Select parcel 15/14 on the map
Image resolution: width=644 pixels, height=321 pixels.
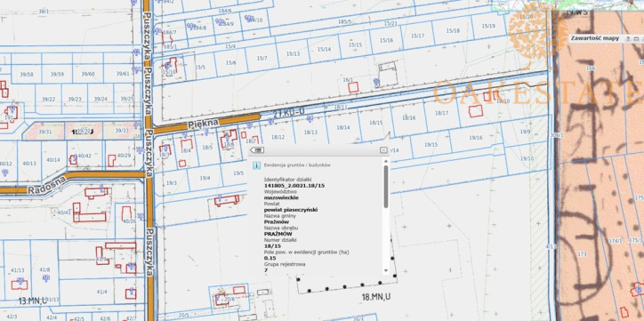click(325, 49)
